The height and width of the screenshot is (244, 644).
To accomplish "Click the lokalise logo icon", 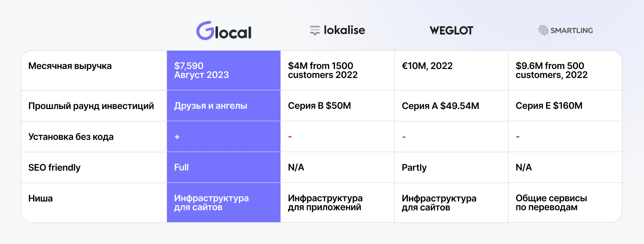I will (315, 30).
